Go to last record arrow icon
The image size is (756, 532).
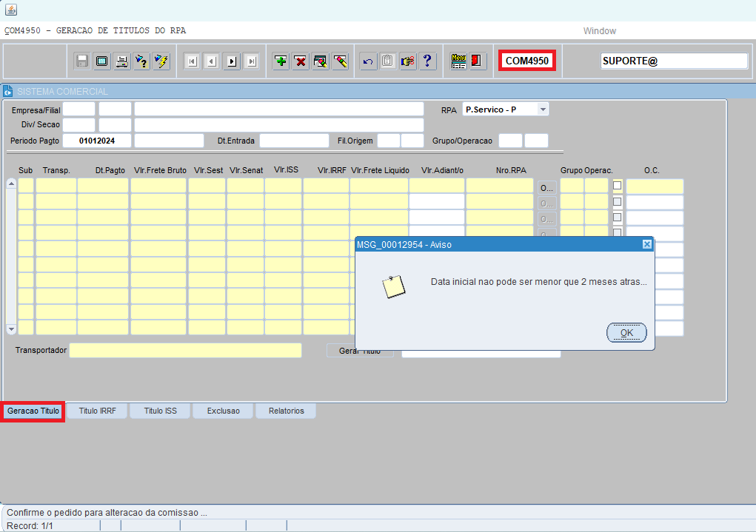pyautogui.click(x=252, y=61)
